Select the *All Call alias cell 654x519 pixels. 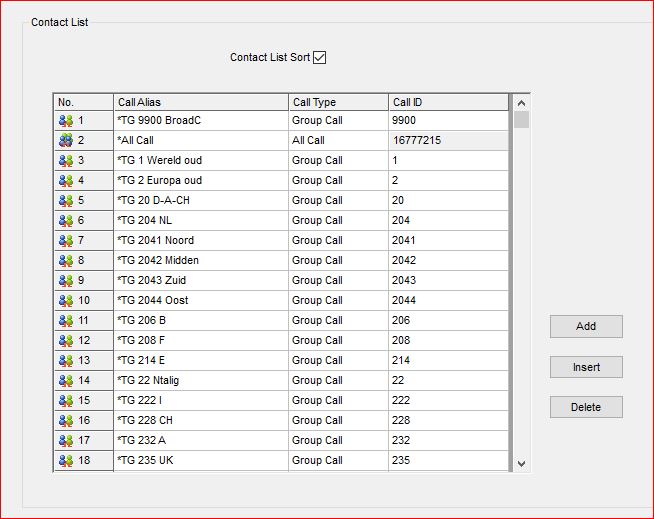tap(201, 141)
